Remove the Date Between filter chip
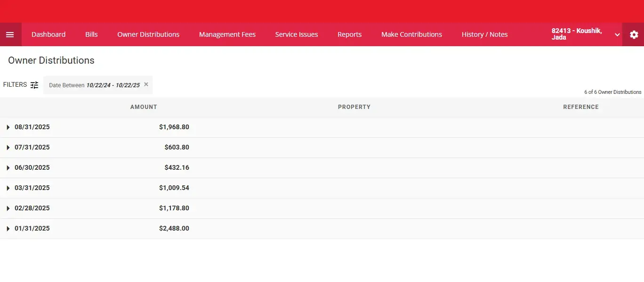The height and width of the screenshot is (282, 644). 146,84
